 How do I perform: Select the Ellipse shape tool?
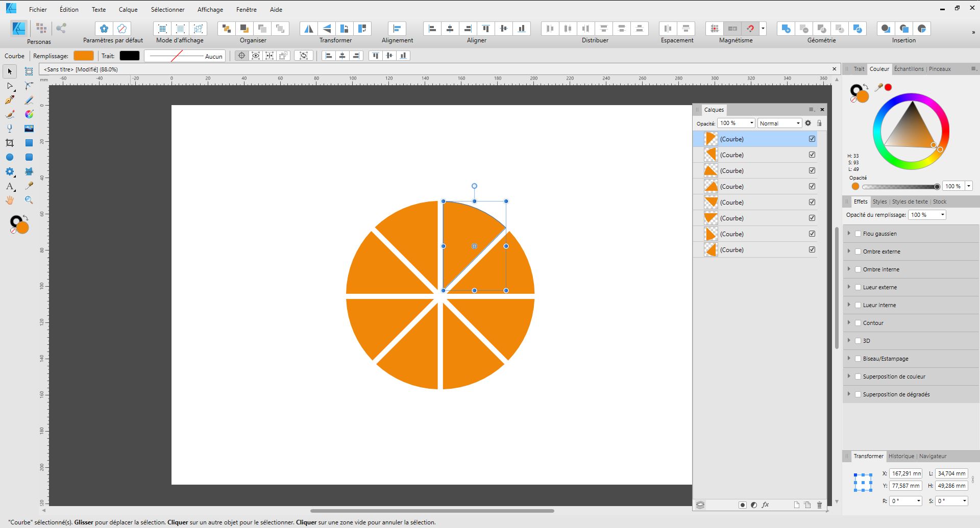[x=10, y=157]
